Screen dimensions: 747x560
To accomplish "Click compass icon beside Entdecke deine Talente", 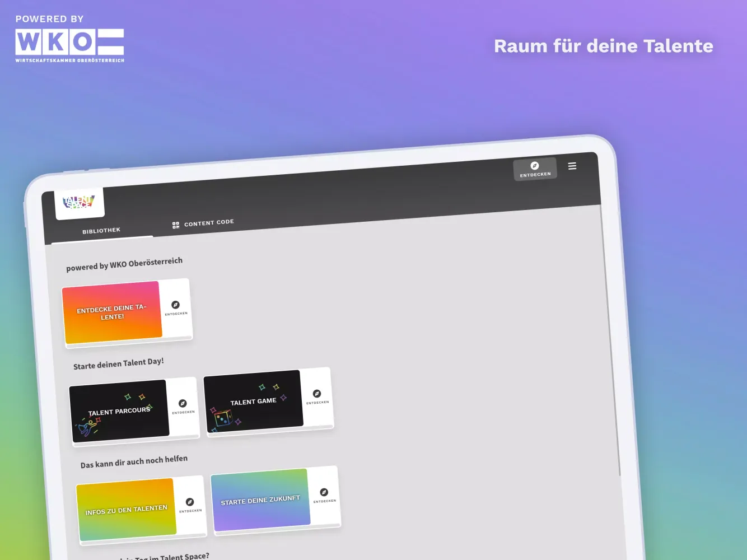I will [175, 305].
